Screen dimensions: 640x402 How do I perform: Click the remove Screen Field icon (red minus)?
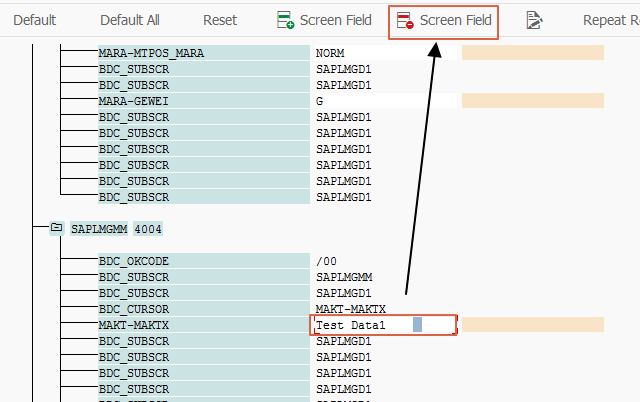point(405,20)
